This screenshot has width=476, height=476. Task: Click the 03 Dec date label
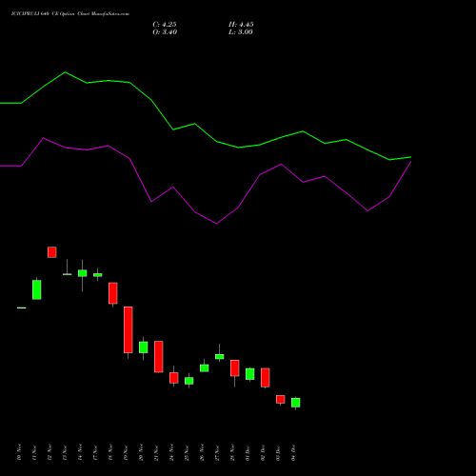(x=278, y=452)
